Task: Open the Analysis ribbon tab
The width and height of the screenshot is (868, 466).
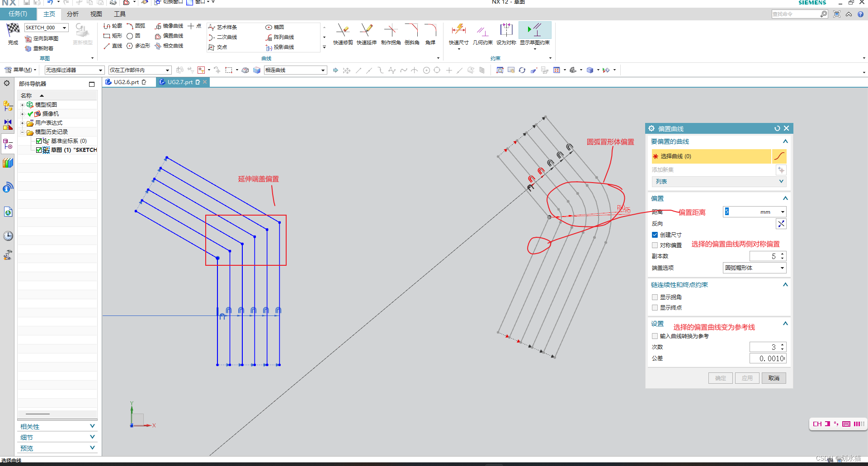Action: 72,14
